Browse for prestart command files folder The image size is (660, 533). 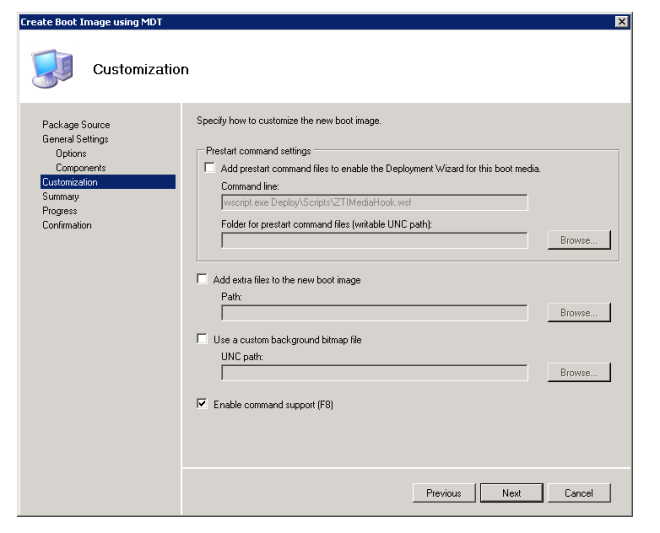[x=578, y=240]
